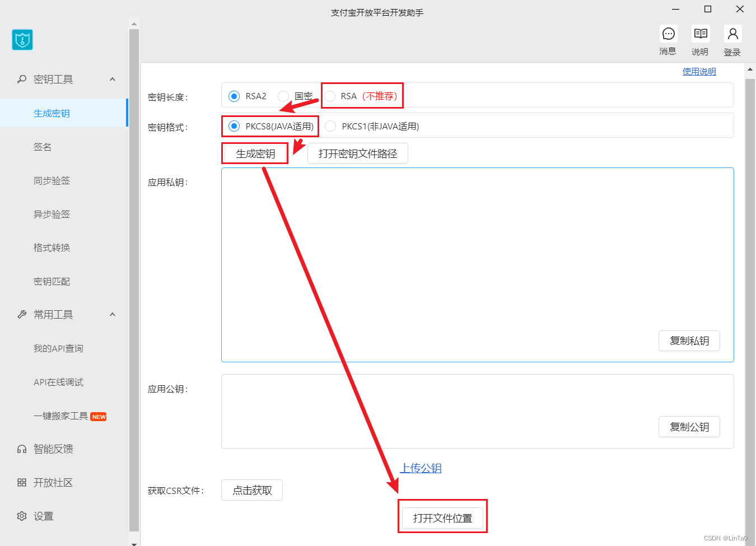Open the 说明 book icon
This screenshot has height=546, width=756.
coord(701,34)
